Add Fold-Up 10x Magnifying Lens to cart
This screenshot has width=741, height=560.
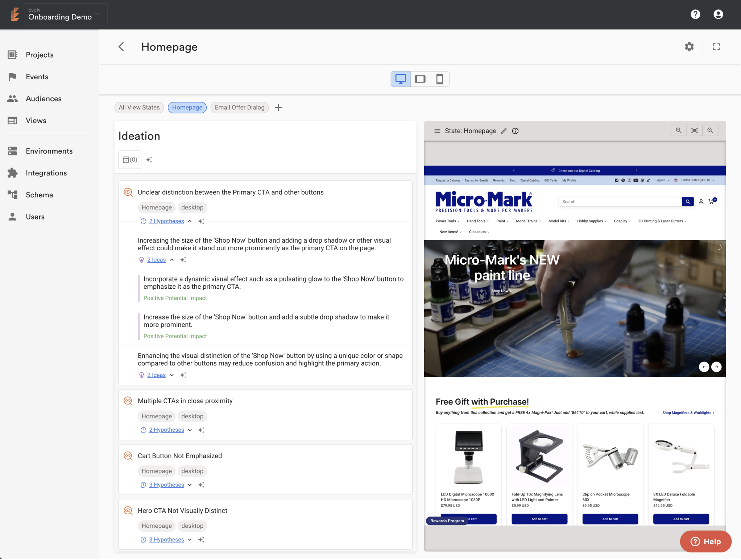[x=539, y=519]
